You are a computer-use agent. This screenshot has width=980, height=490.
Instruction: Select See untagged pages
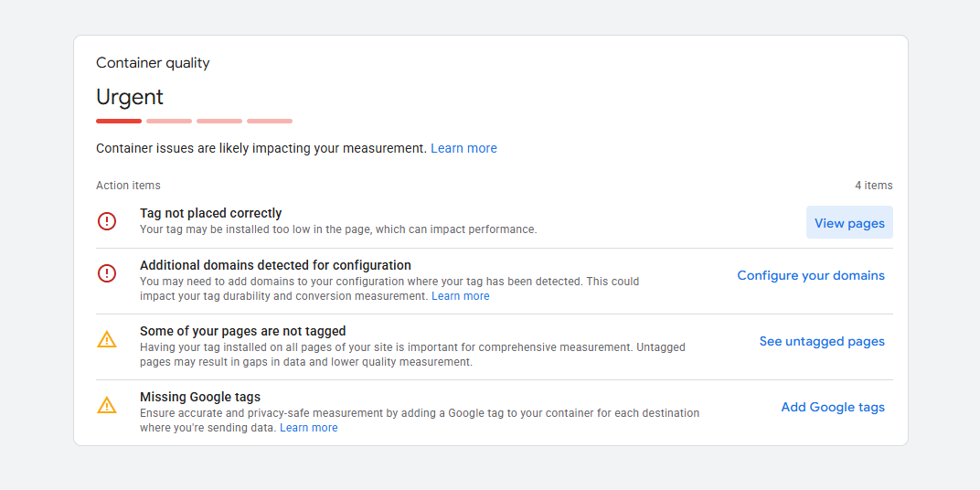(822, 341)
